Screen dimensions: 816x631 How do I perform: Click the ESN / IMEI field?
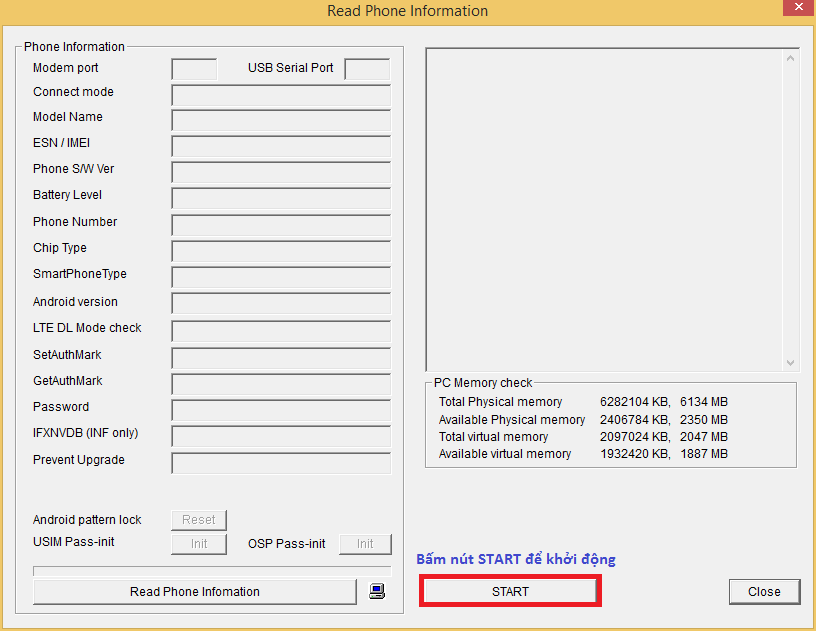[281, 146]
